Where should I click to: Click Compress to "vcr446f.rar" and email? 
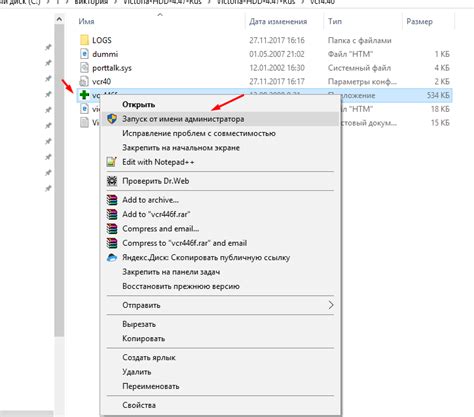(185, 243)
